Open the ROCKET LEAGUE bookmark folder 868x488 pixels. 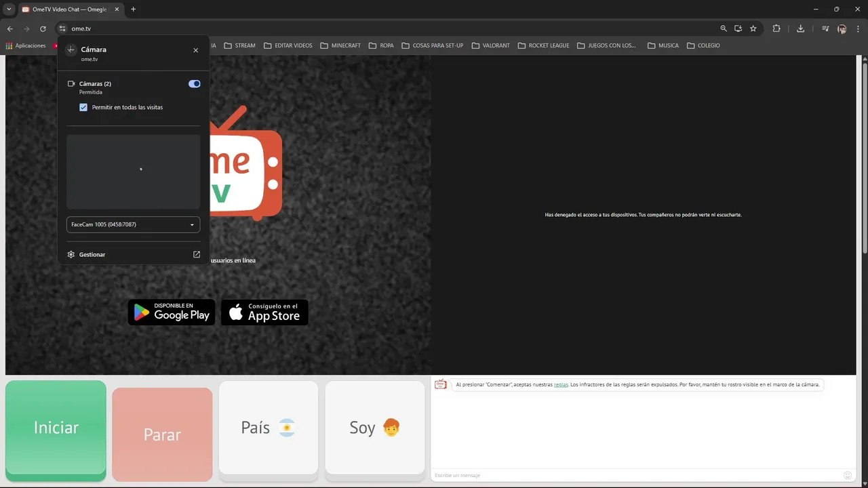pyautogui.click(x=544, y=45)
